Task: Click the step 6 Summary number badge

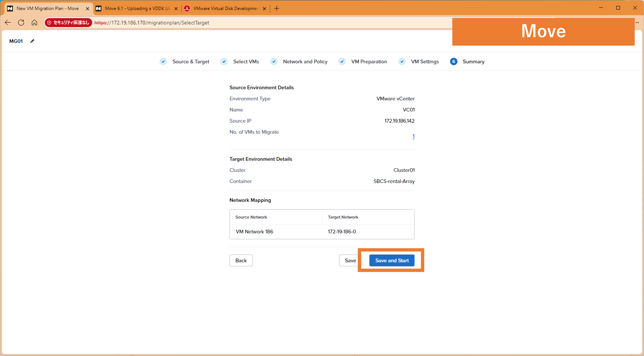Action: coord(454,62)
